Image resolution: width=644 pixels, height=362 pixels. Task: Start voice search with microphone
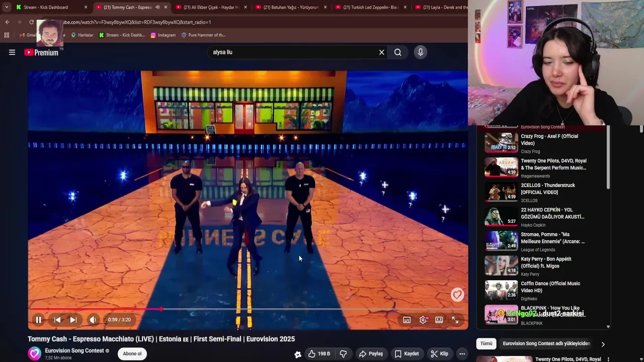421,52
